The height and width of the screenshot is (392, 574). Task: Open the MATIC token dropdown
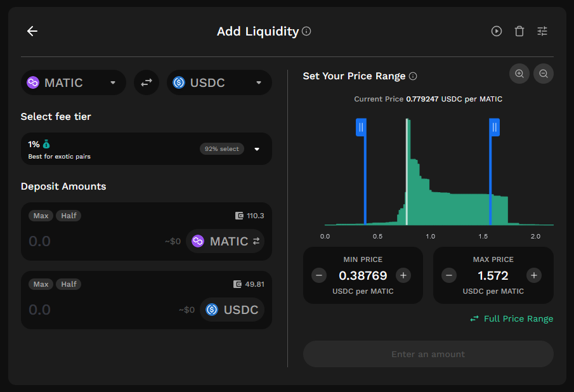pyautogui.click(x=73, y=82)
